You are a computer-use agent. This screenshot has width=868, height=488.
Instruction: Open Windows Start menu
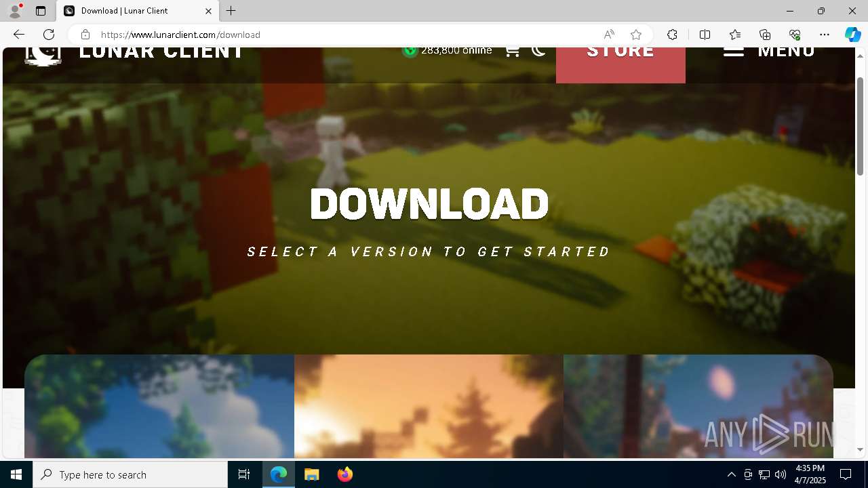click(x=16, y=474)
